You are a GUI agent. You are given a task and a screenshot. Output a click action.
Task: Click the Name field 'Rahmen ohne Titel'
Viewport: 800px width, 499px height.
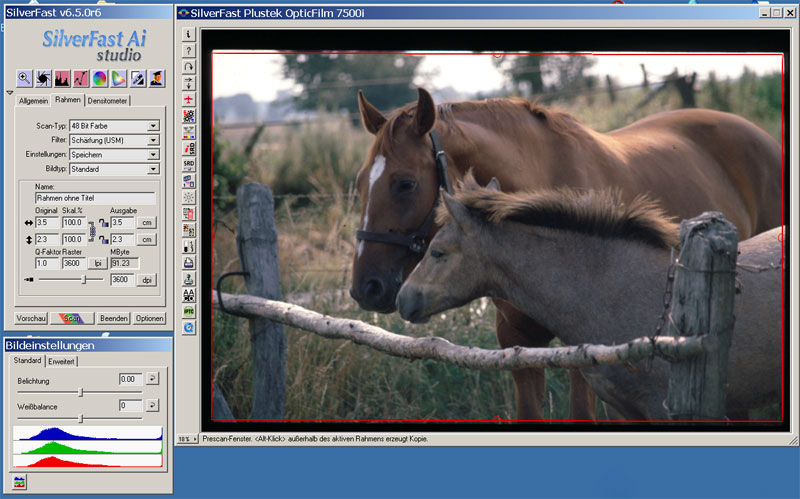coord(94,198)
